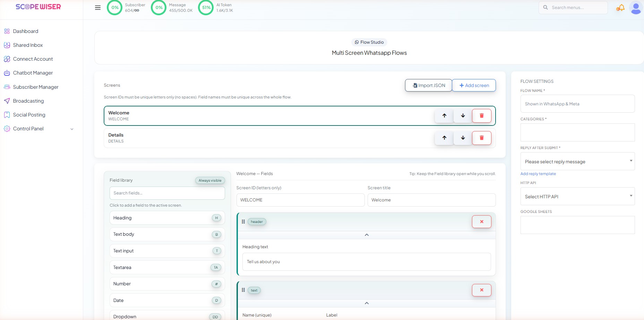Open Dashboard from the sidebar
This screenshot has width=644, height=320.
(26, 31)
